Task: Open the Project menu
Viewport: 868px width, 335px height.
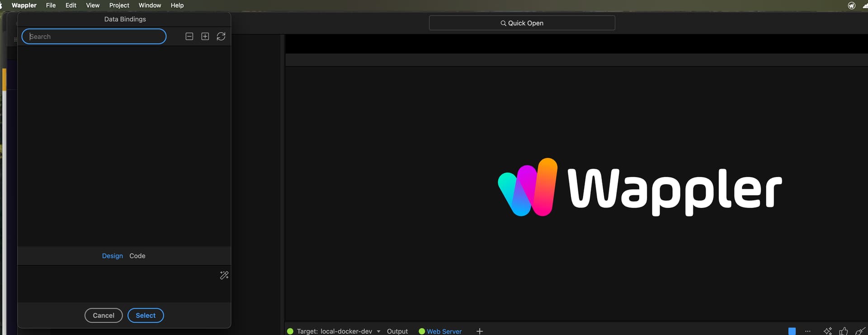Action: (119, 5)
